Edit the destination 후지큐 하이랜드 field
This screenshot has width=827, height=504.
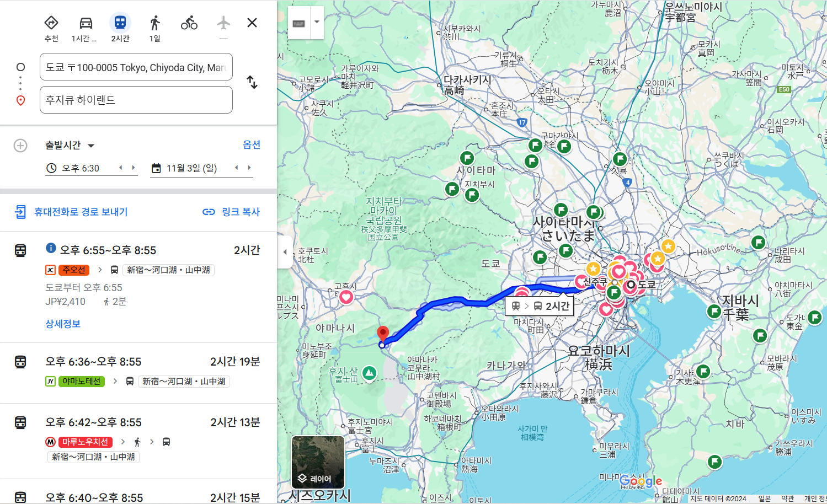pos(136,100)
